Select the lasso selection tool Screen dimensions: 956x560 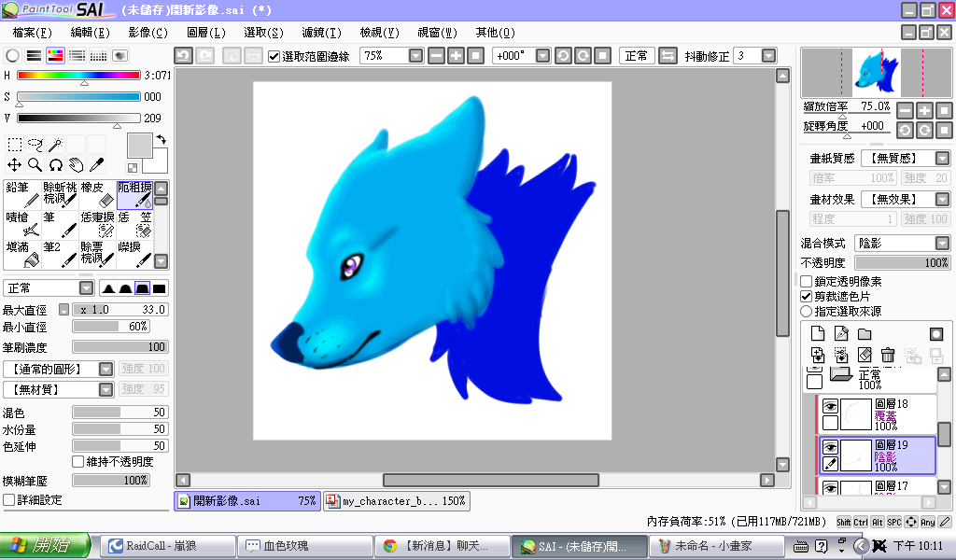(35, 145)
